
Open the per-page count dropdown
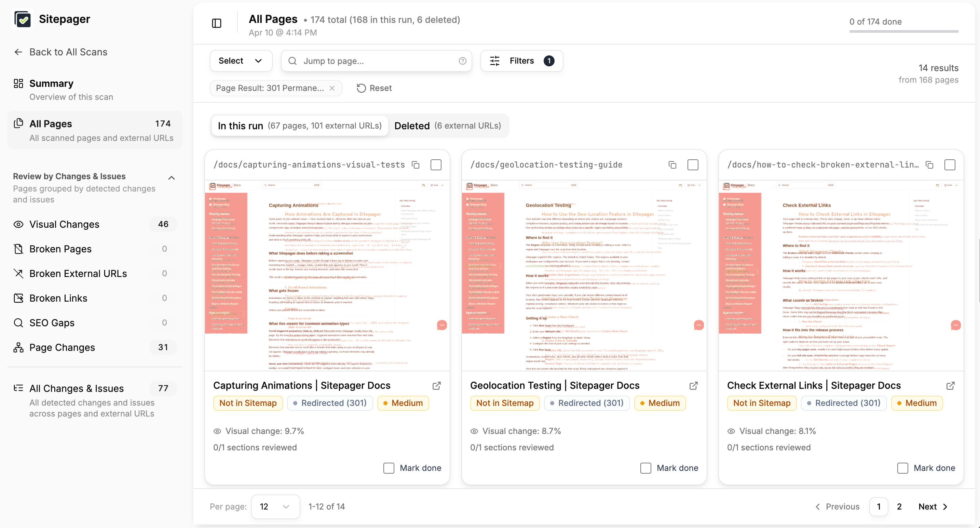coord(275,507)
